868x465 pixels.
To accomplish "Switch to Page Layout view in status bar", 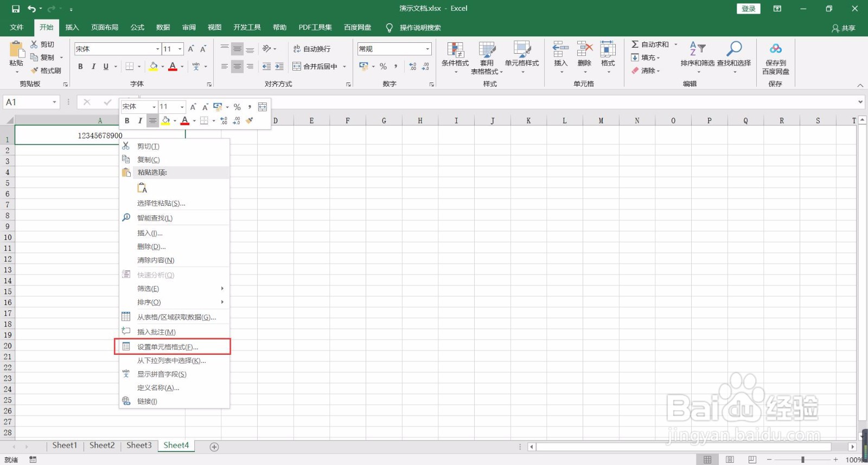I will 730,460.
